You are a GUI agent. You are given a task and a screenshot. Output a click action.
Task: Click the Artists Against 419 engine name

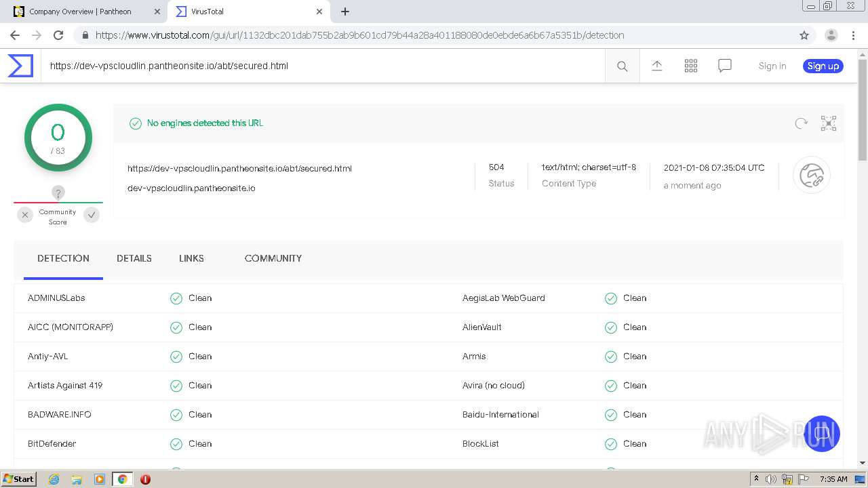click(x=65, y=386)
